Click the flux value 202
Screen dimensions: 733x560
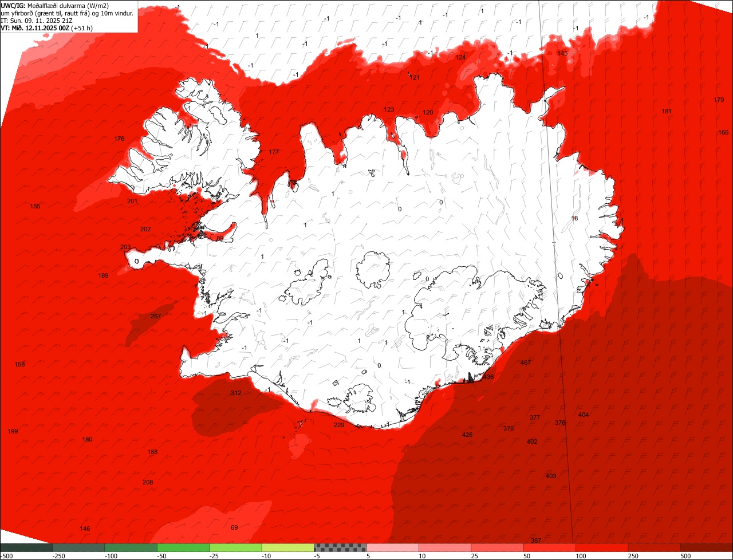pyautogui.click(x=145, y=229)
